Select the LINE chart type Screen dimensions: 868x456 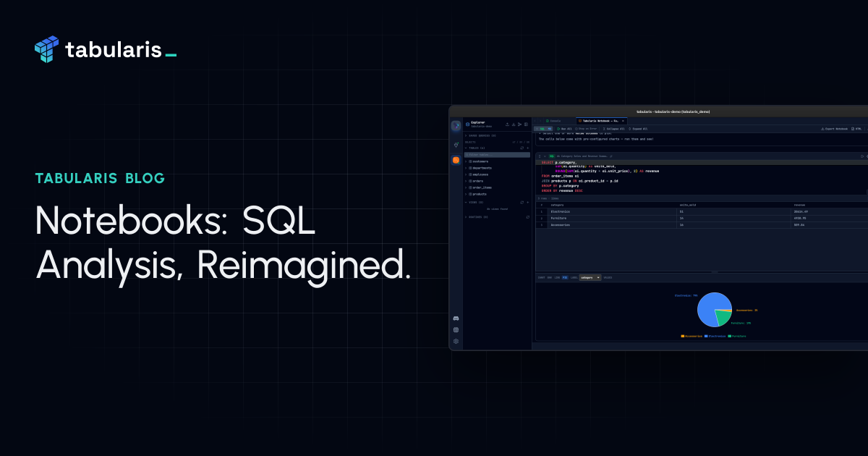click(557, 277)
